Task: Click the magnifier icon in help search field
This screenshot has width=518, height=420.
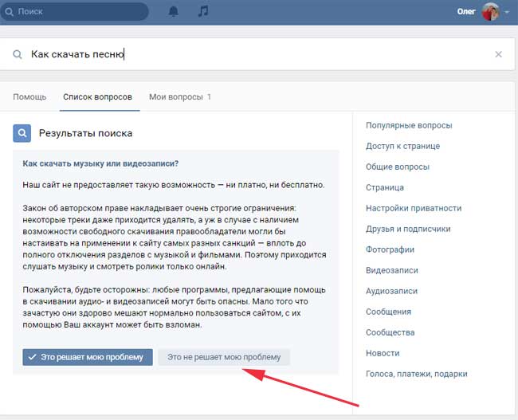Action: tap(18, 54)
